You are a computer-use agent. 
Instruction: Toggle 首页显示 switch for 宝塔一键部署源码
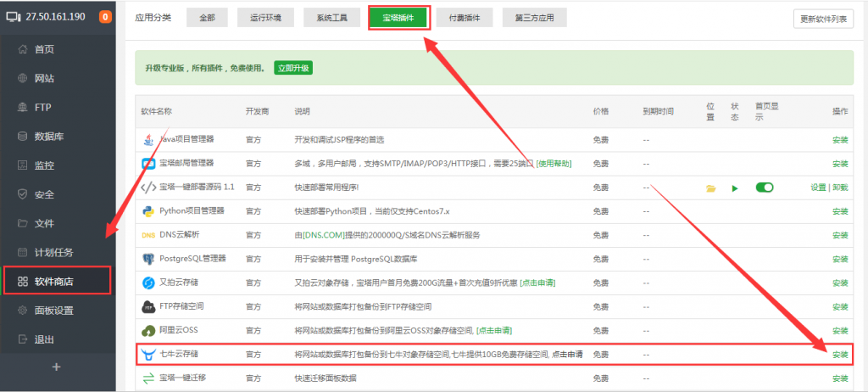click(765, 188)
